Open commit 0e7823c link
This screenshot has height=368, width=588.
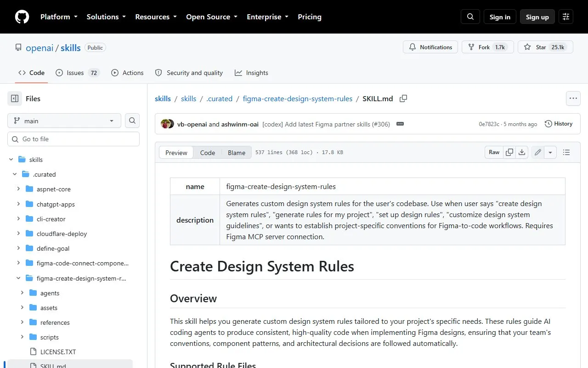tap(489, 124)
